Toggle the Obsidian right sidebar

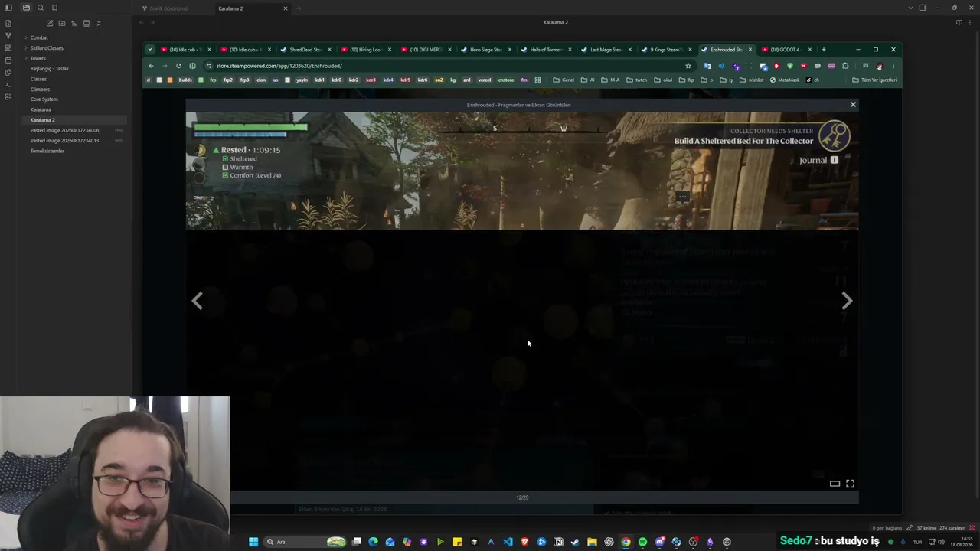(x=923, y=8)
